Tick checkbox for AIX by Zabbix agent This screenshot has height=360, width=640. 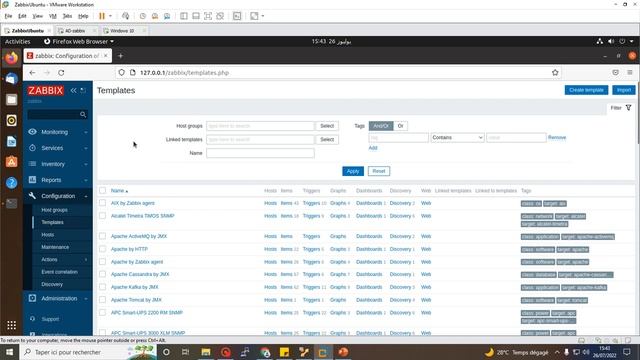(x=102, y=203)
